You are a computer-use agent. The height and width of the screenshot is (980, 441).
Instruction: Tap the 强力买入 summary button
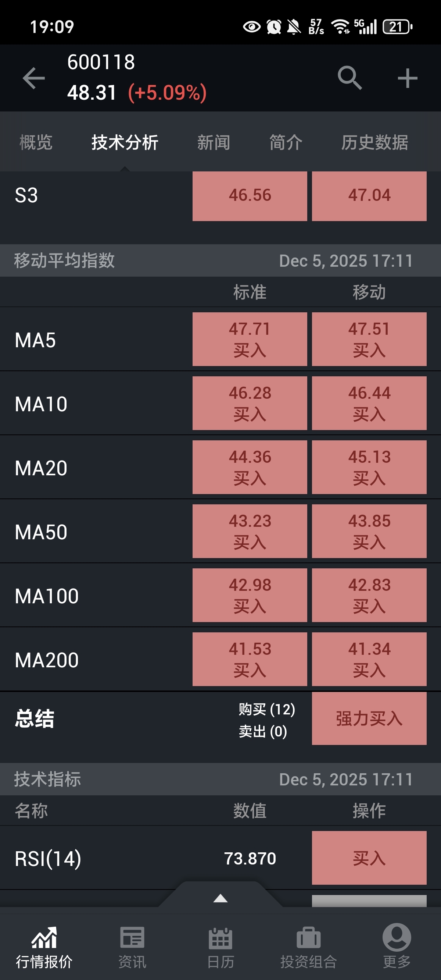(x=369, y=719)
